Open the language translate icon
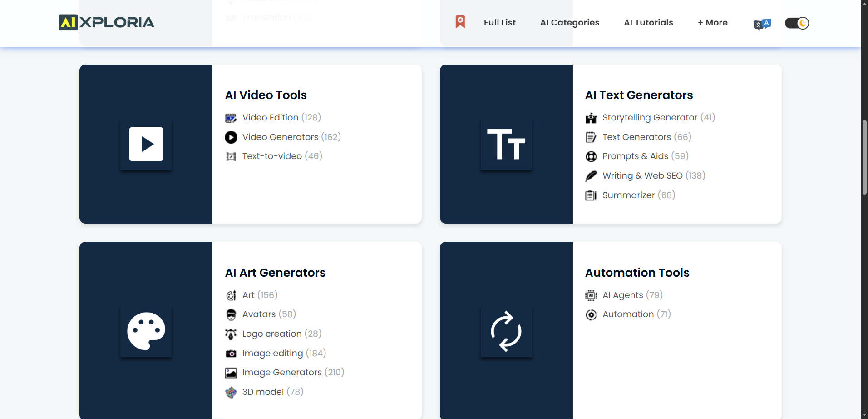 [x=762, y=24]
